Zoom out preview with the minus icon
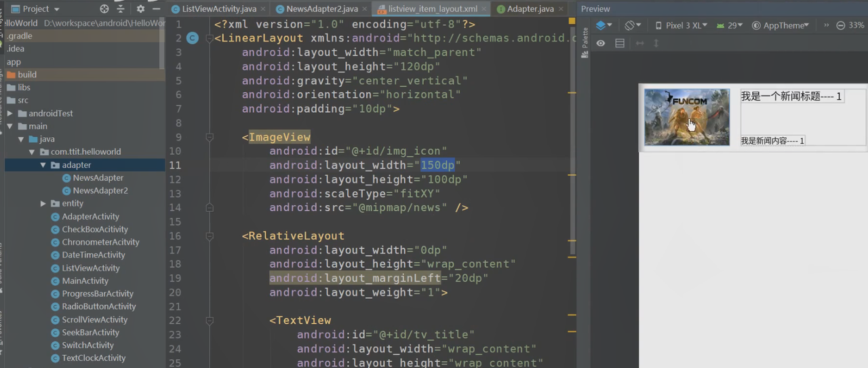The height and width of the screenshot is (368, 868). click(841, 25)
